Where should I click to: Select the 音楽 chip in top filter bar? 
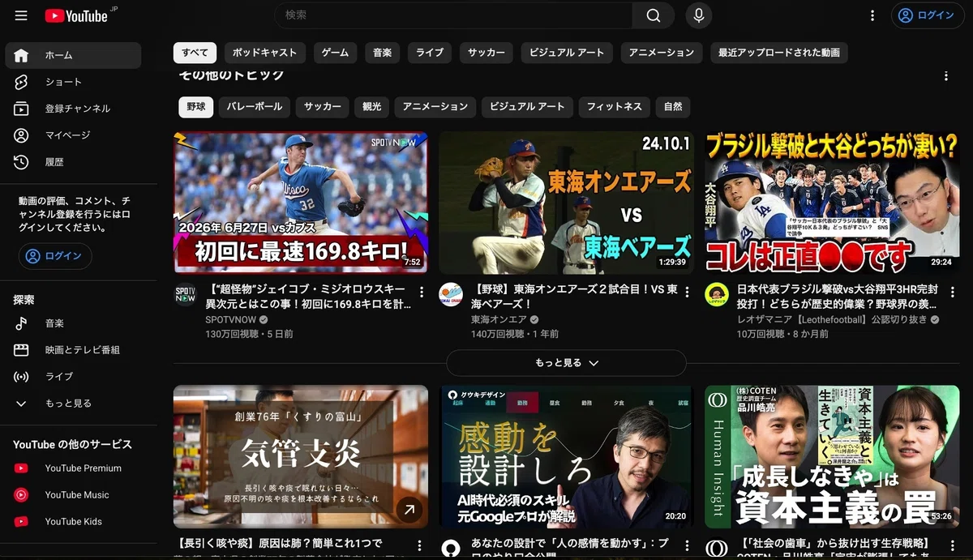point(382,53)
